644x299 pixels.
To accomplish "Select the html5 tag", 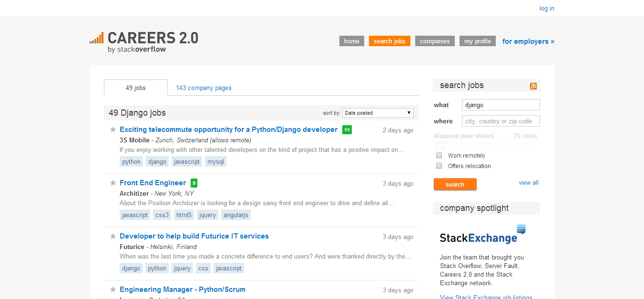I will (184, 215).
